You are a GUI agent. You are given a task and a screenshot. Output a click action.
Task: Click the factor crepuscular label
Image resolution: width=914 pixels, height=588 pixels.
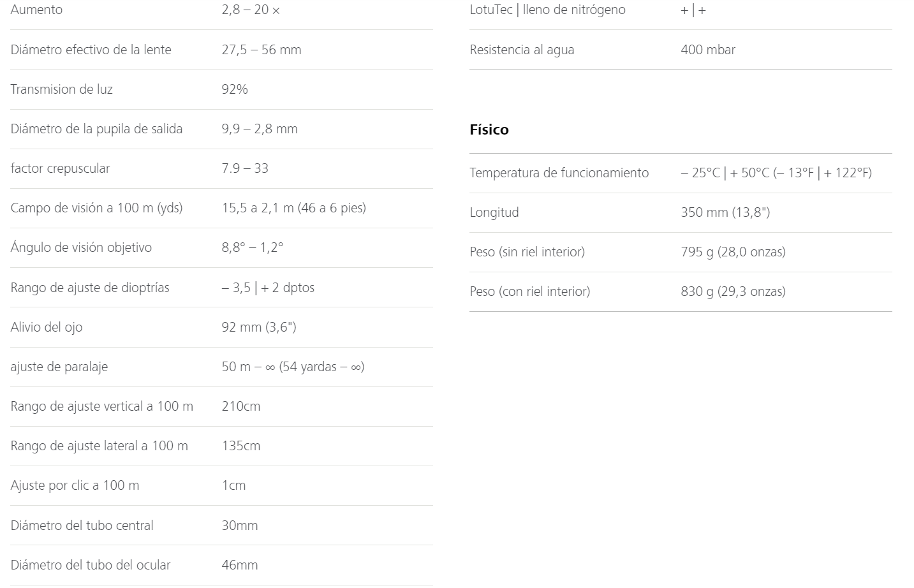pyautogui.click(x=61, y=168)
